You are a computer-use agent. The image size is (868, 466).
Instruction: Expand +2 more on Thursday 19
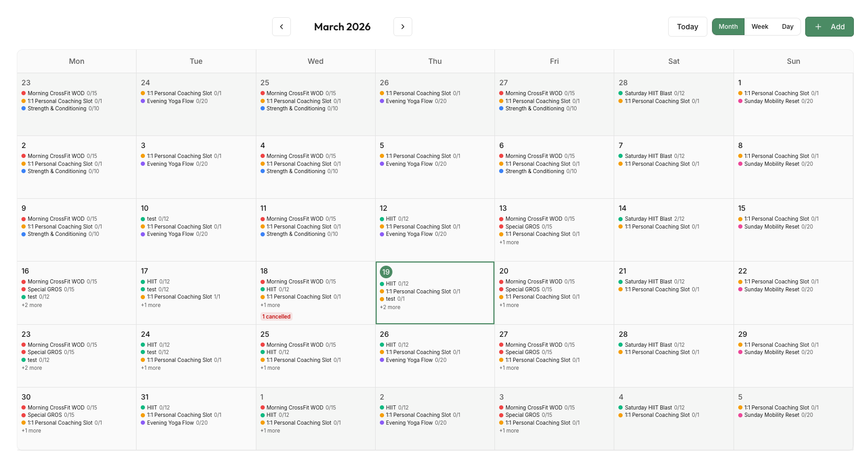coord(390,307)
